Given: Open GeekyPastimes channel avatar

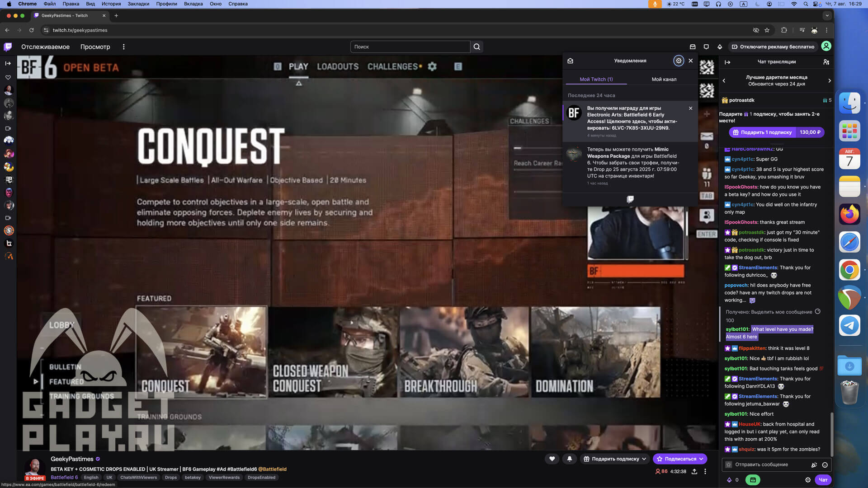Looking at the screenshot, I should coord(34,467).
